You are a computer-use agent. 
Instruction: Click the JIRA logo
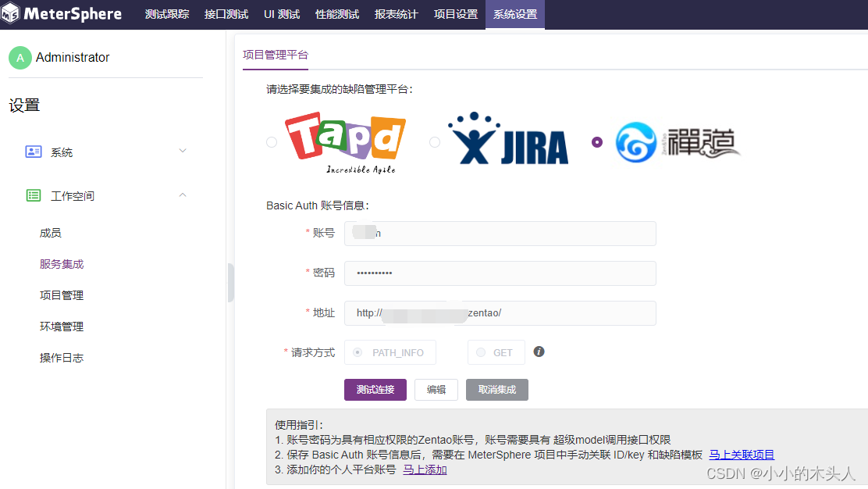(x=508, y=139)
